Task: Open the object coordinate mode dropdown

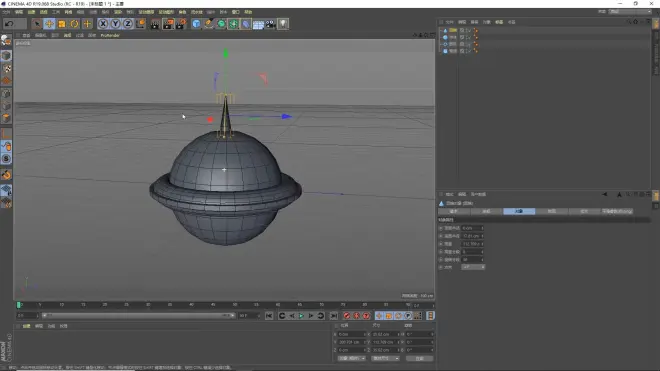Action: [351, 358]
